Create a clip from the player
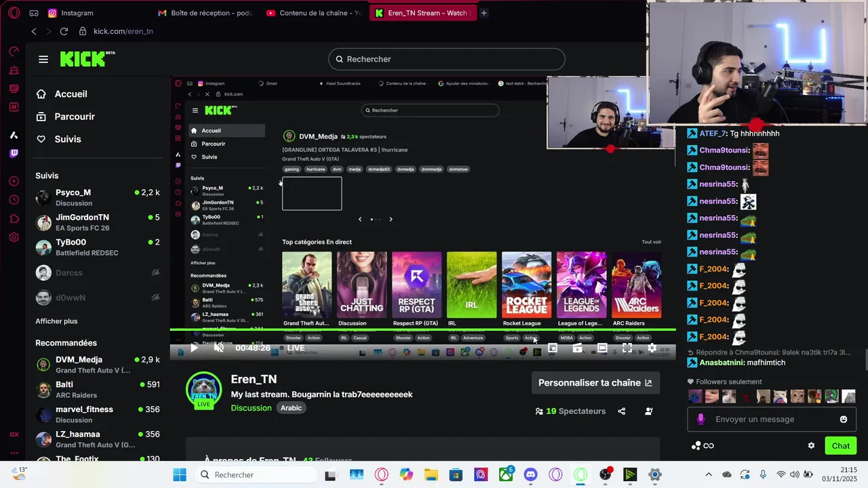The image size is (868, 488). 577,348
